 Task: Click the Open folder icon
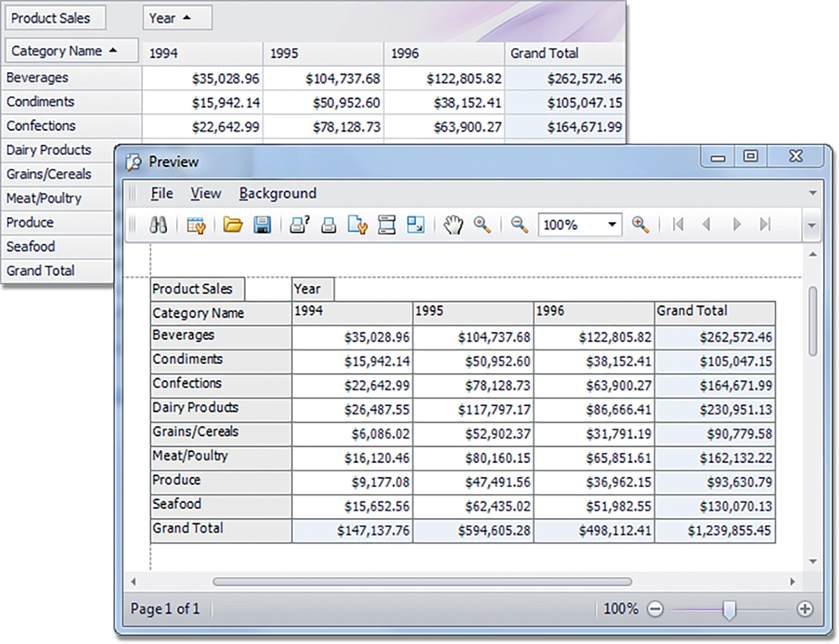click(232, 225)
